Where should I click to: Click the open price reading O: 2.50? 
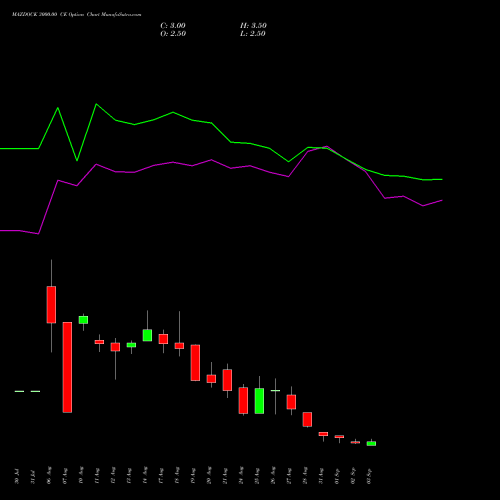pyautogui.click(x=173, y=34)
